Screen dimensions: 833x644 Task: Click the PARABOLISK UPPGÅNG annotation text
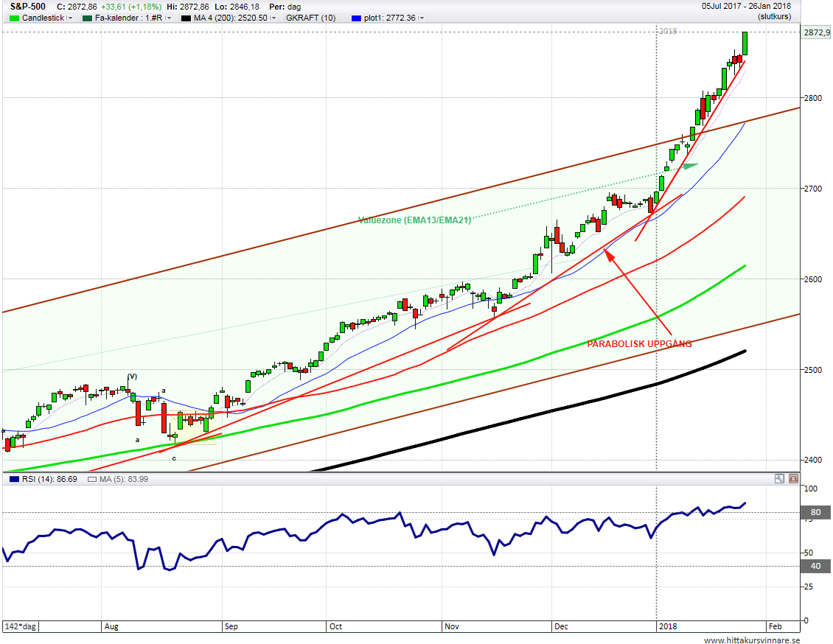[x=639, y=344]
